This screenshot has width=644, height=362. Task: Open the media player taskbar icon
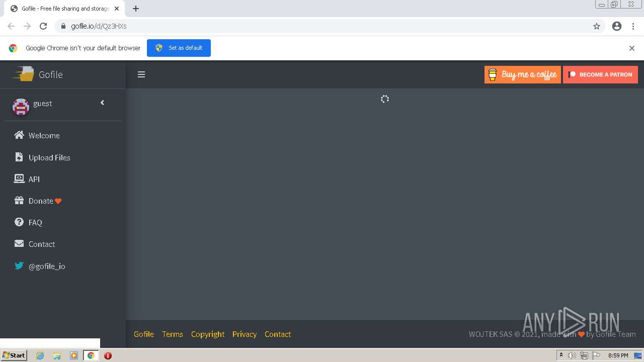point(74,355)
